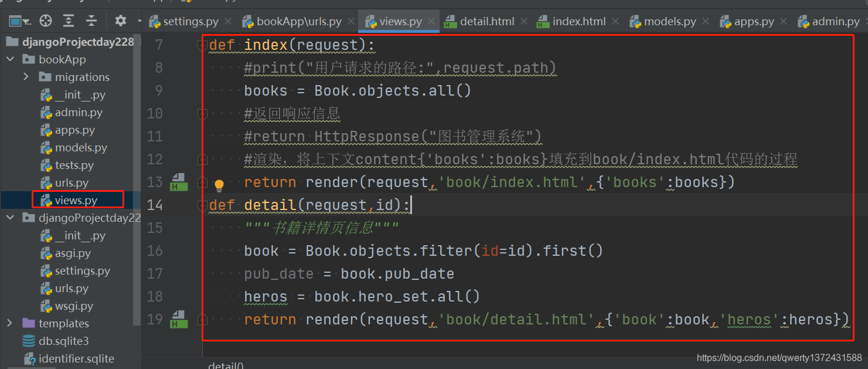This screenshot has width=868, height=369.
Task: Click 'pub_date' variable on line 17
Action: 279,273
